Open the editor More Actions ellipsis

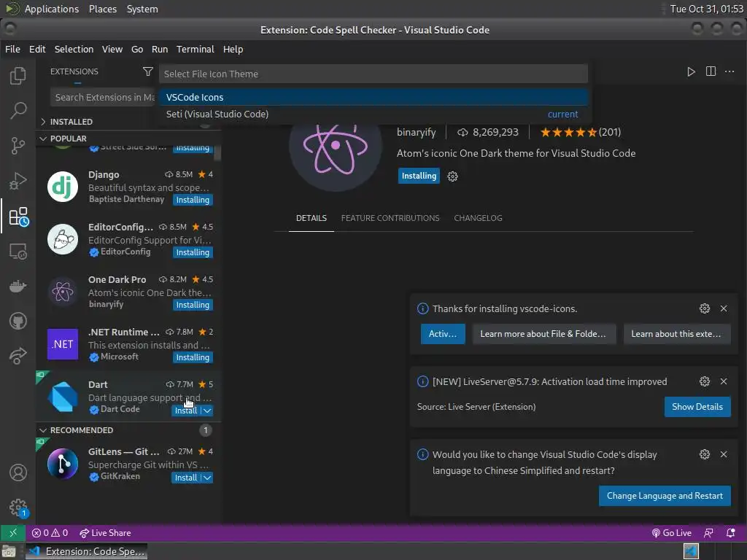click(x=729, y=71)
